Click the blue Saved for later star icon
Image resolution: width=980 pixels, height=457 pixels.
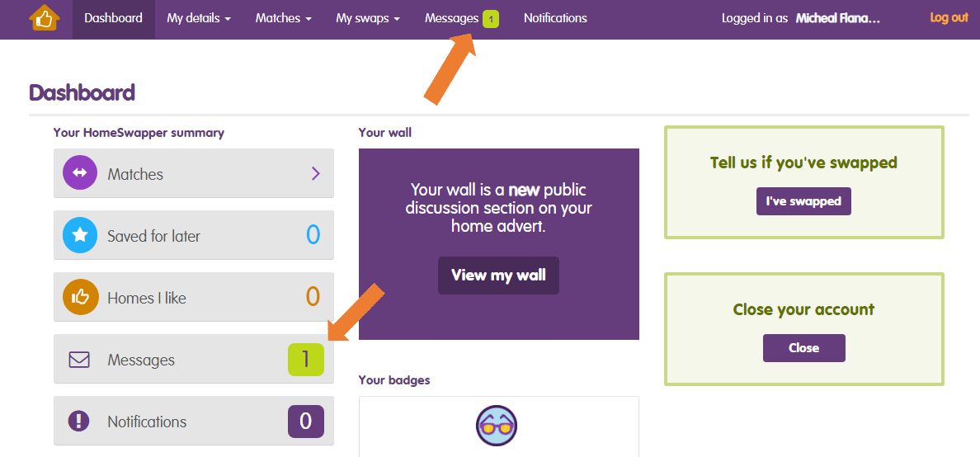coord(79,235)
